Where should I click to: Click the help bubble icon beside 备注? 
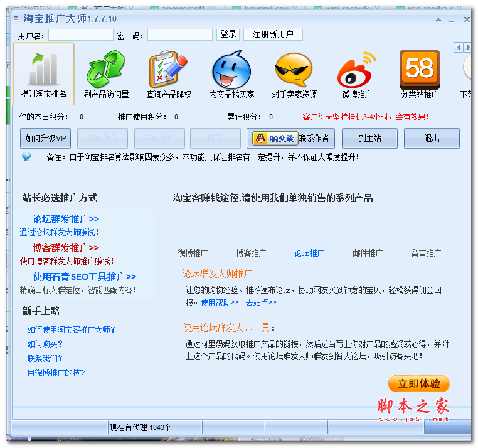click(26, 156)
